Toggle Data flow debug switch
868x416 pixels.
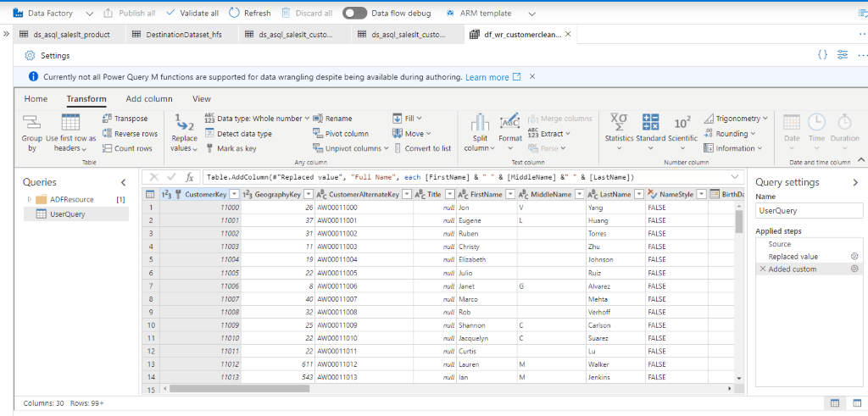(354, 13)
